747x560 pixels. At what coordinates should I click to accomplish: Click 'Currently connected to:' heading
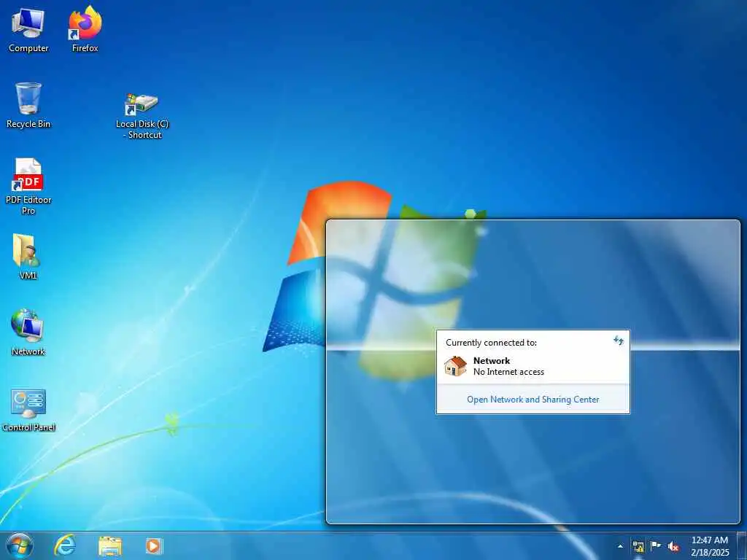click(491, 343)
